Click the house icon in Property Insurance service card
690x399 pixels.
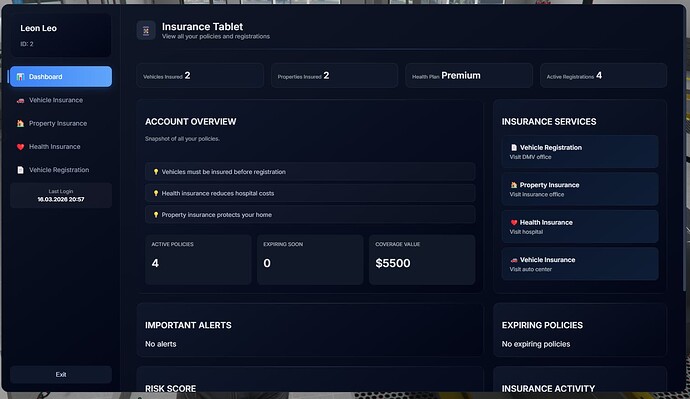(x=514, y=185)
